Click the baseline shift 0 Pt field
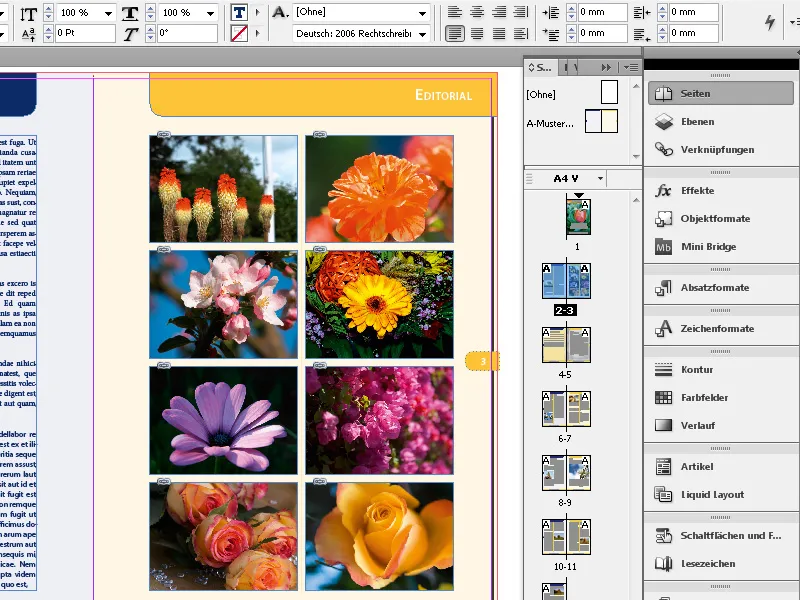 85,33
